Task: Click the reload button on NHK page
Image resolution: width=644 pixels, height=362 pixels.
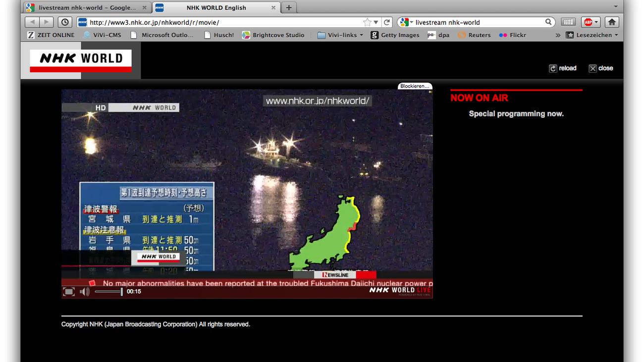Action: [563, 68]
